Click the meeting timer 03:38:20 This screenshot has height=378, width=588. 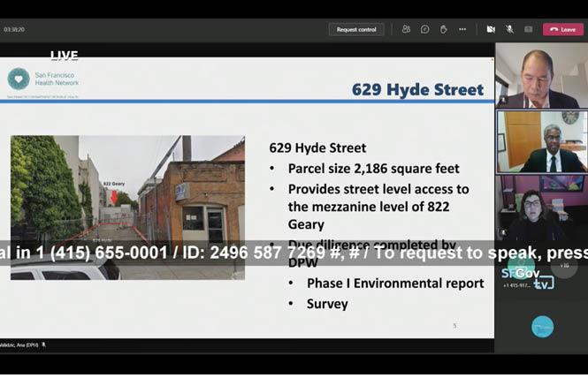tap(14, 29)
